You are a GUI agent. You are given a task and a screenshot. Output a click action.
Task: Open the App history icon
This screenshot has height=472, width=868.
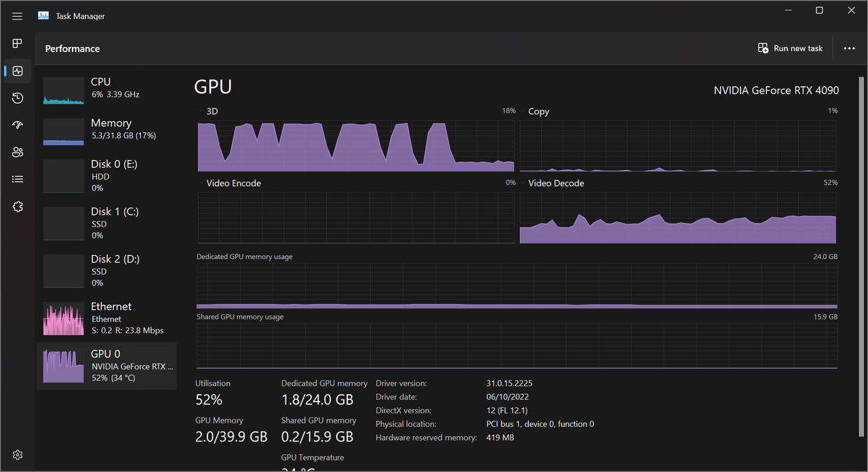[18, 98]
